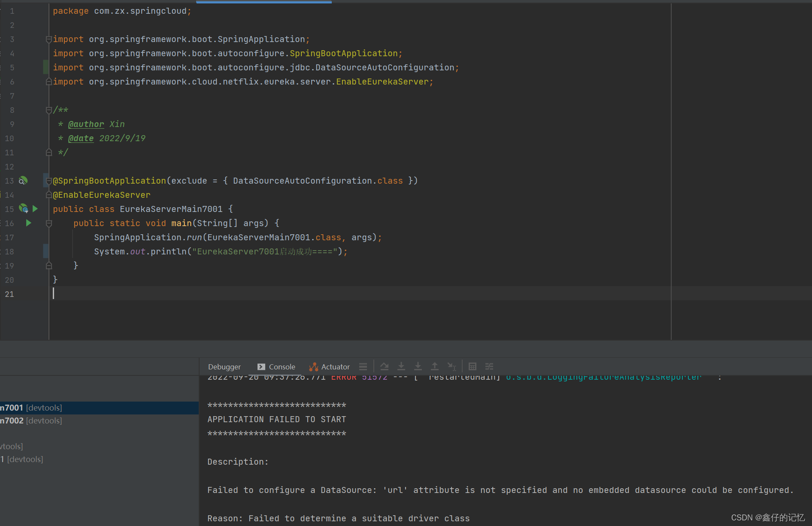The image size is (812, 526).
Task: Click the fold marker at @EnableEurekaServer line 14
Action: pos(49,195)
